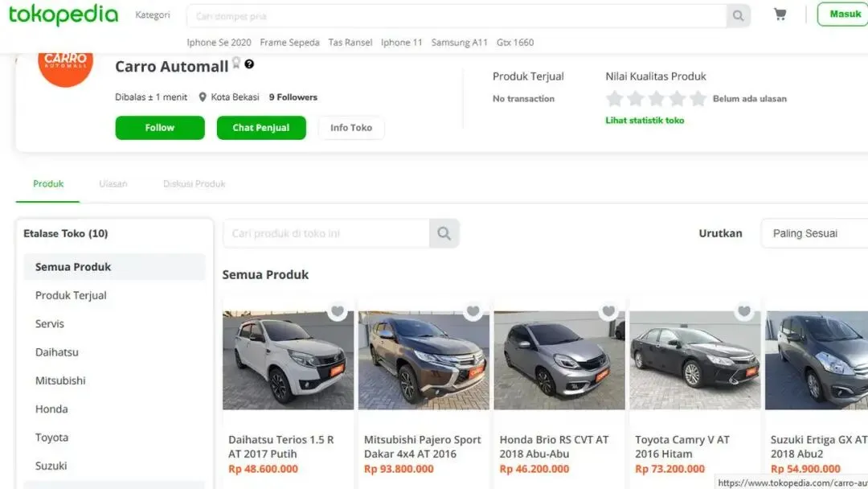
Task: Open the Urutkan Paling Sesuai dropdown
Action: [813, 233]
